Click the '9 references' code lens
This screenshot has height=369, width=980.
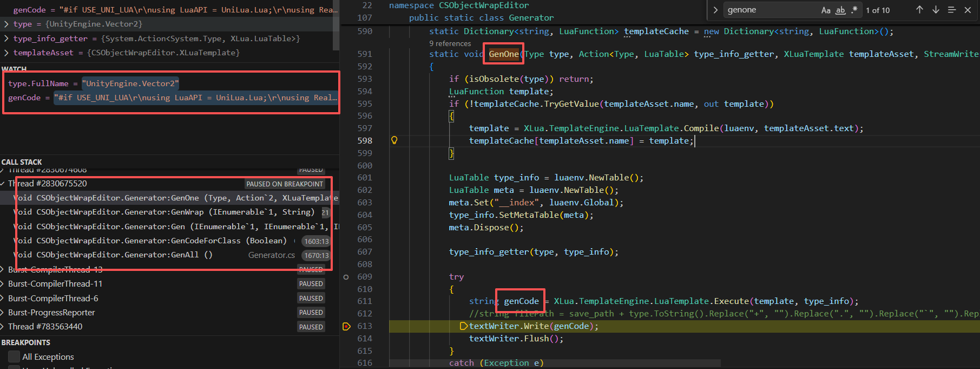(450, 43)
